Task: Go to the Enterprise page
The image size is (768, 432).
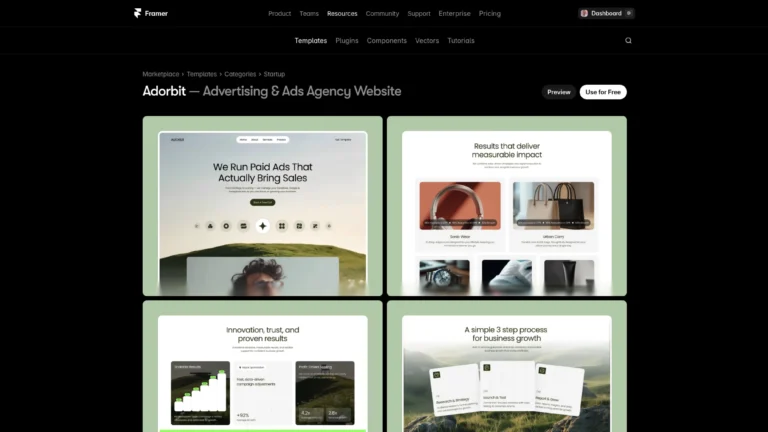Action: point(455,14)
